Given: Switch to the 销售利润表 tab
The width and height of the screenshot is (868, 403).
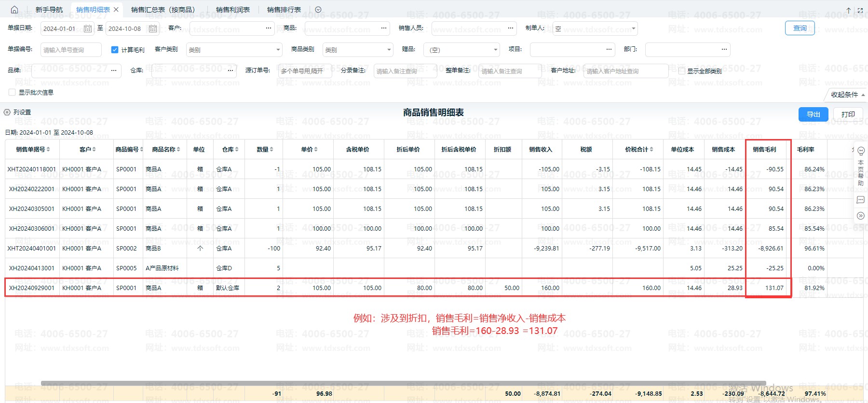Looking at the screenshot, I should point(233,10).
